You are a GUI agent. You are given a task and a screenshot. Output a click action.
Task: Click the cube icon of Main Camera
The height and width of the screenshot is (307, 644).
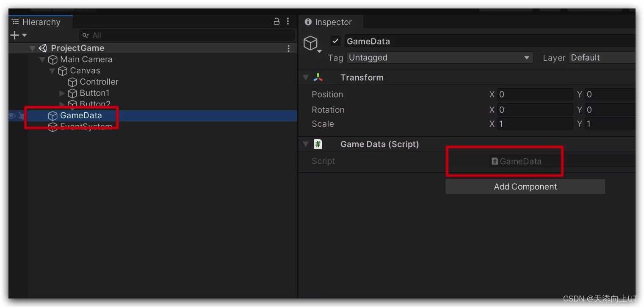(x=53, y=60)
